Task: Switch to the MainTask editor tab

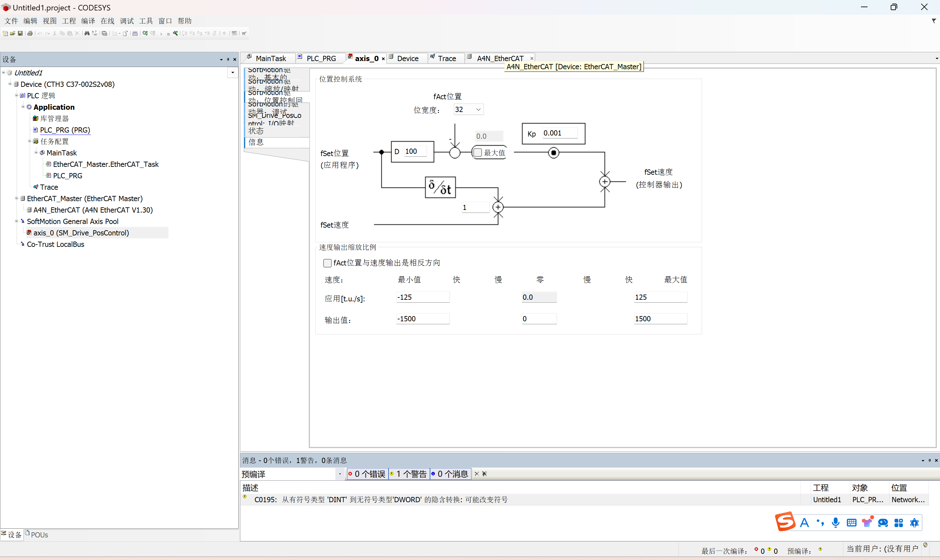Action: click(x=270, y=58)
